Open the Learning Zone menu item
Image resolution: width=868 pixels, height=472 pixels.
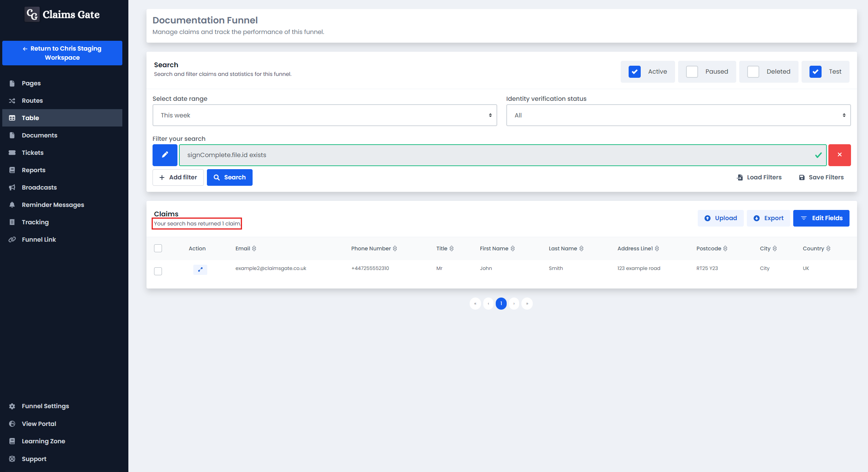click(43, 441)
